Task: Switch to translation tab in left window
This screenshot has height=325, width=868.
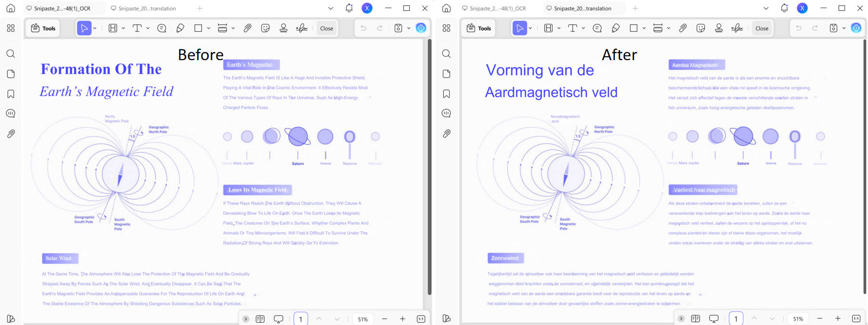Action: tap(147, 8)
